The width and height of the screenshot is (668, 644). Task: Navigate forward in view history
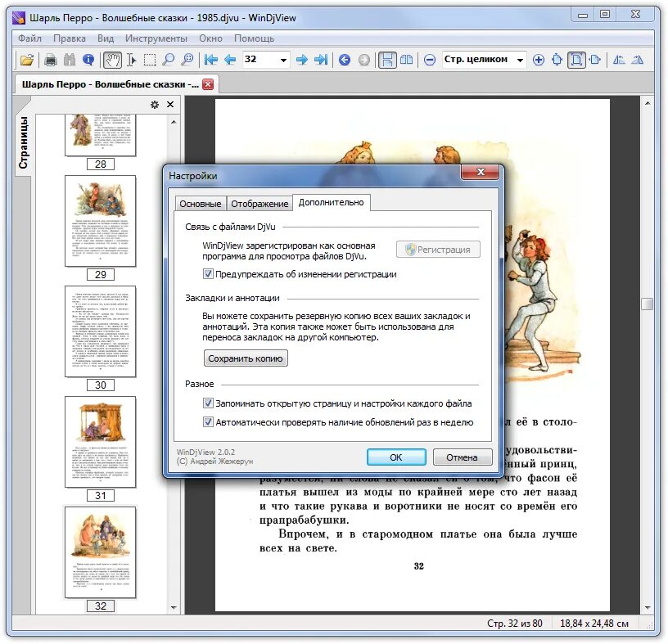pyautogui.click(x=363, y=60)
